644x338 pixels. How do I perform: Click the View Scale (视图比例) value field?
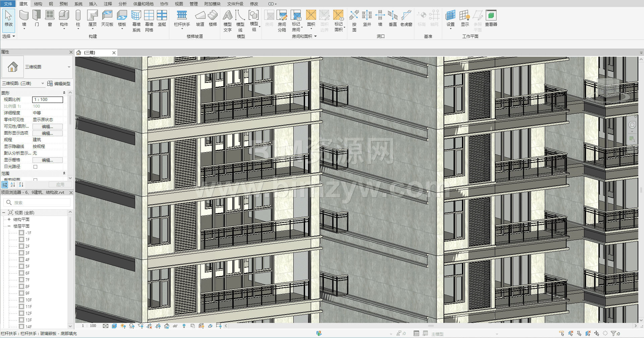[47, 100]
